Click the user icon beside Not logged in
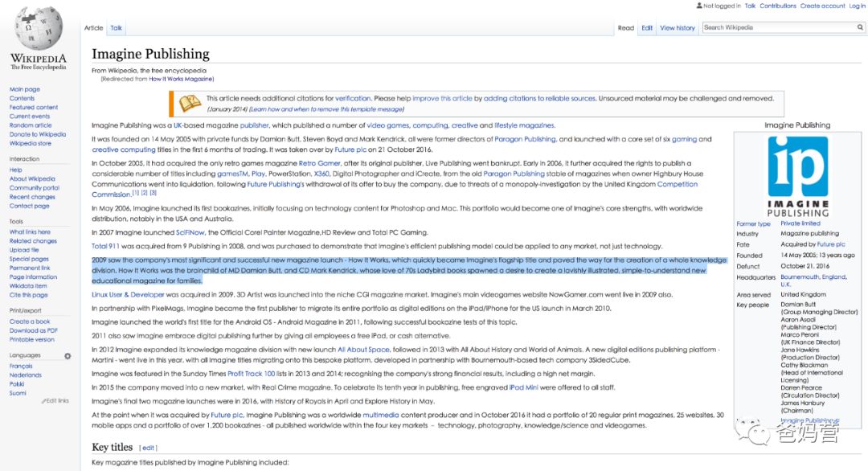 [x=699, y=6]
